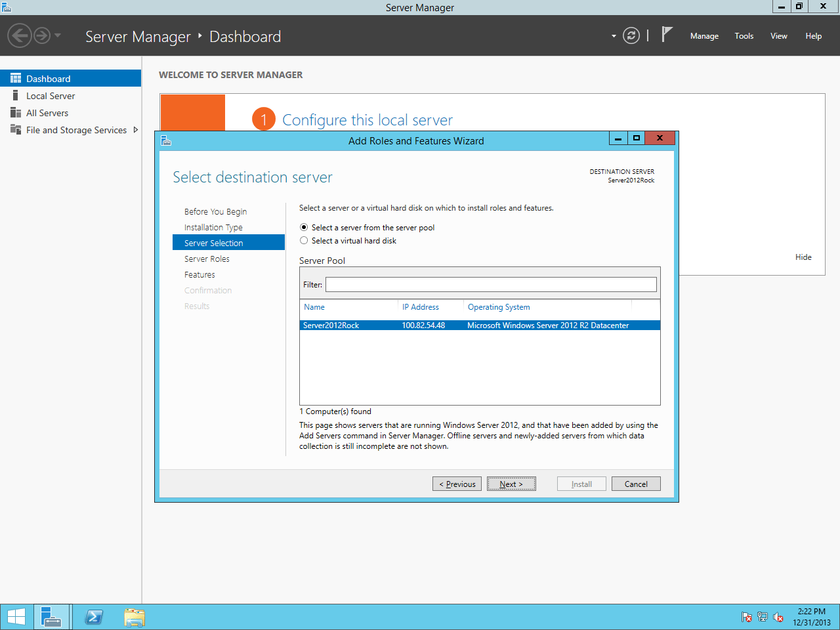
Task: Hide the welcome tile
Action: click(803, 257)
